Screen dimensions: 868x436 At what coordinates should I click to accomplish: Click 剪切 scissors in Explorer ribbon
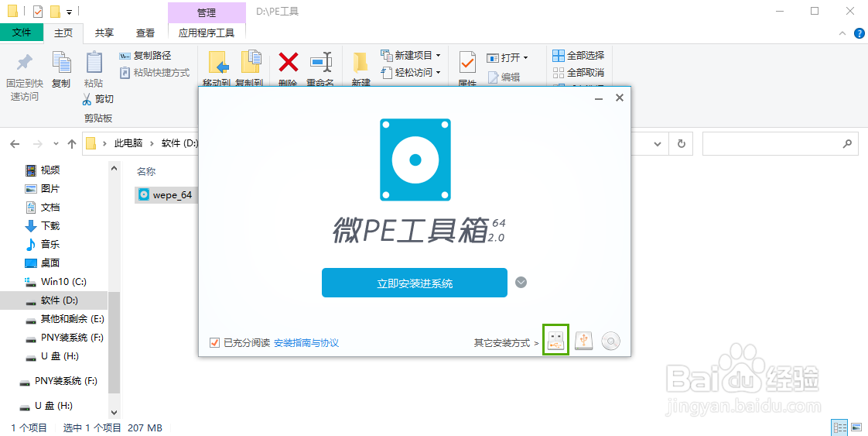pyautogui.click(x=97, y=99)
